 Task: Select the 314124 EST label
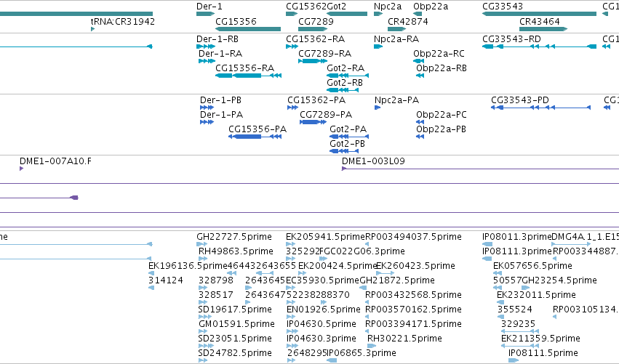[x=166, y=280]
